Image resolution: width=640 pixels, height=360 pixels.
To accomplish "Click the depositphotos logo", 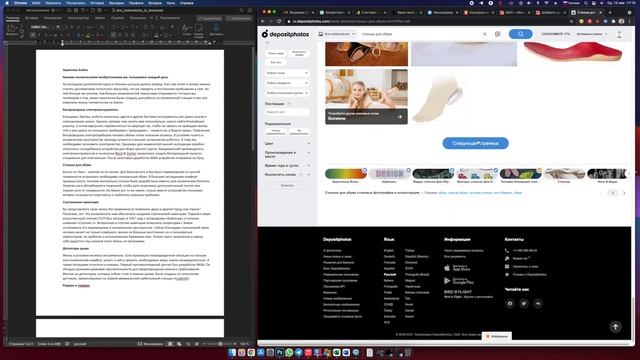I will point(285,34).
